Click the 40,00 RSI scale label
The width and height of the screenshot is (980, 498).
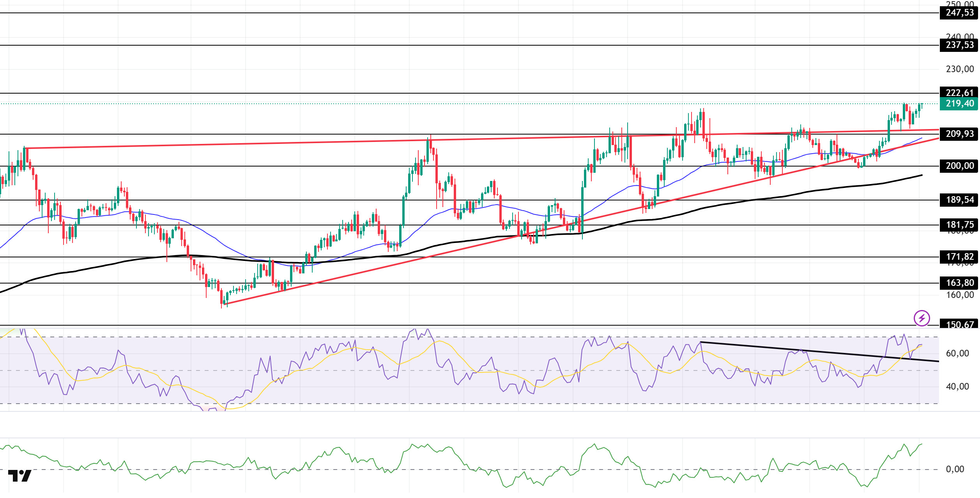[x=957, y=387]
